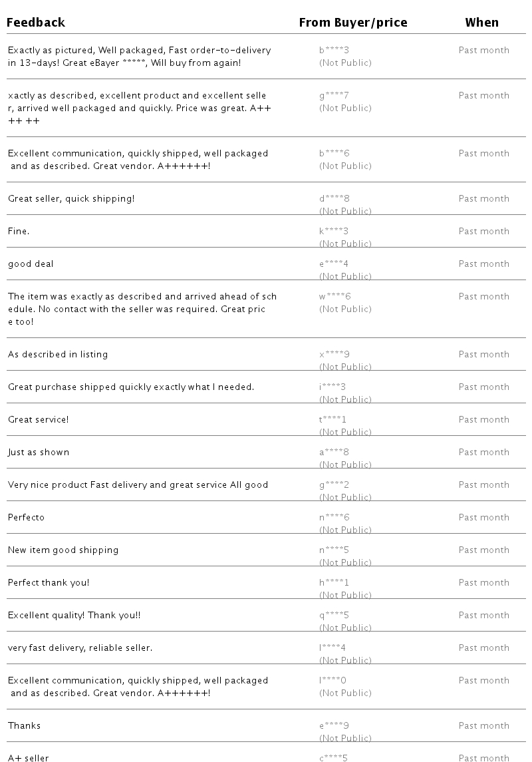This screenshot has height=762, width=532.
Task: Select the Perfecto feedback comment
Action: tap(26, 517)
